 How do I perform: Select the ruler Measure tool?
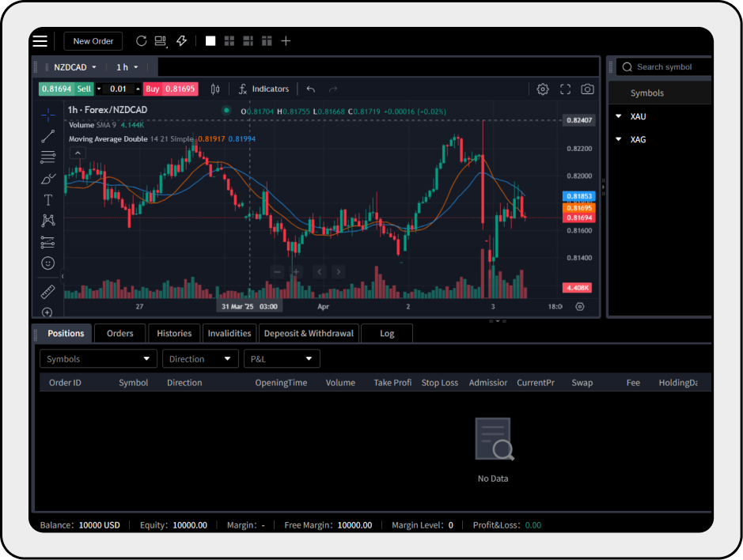pyautogui.click(x=48, y=291)
